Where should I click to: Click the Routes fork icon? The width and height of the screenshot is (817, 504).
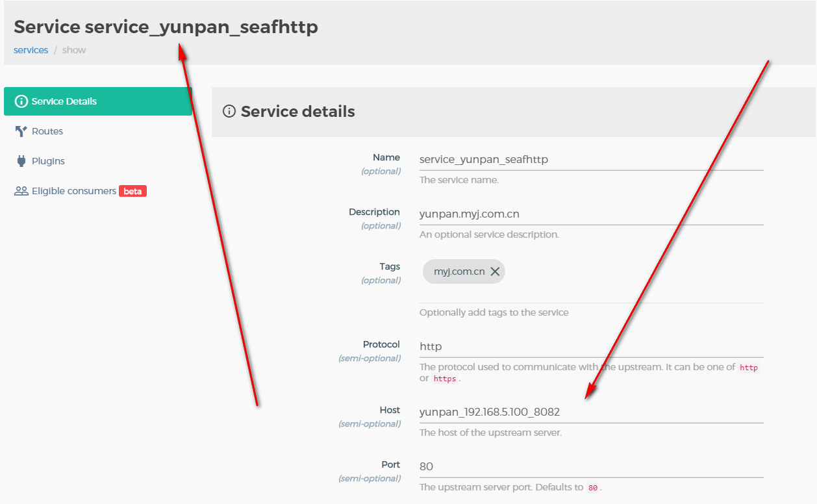[x=21, y=131]
